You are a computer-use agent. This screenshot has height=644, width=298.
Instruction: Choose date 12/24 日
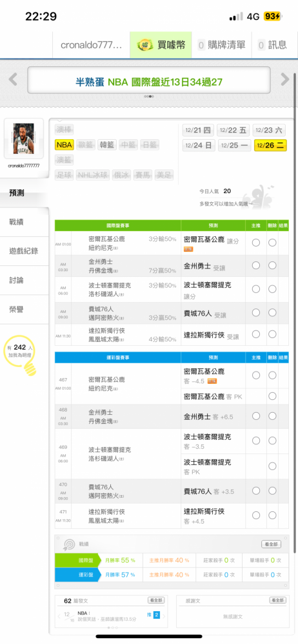pos(199,145)
